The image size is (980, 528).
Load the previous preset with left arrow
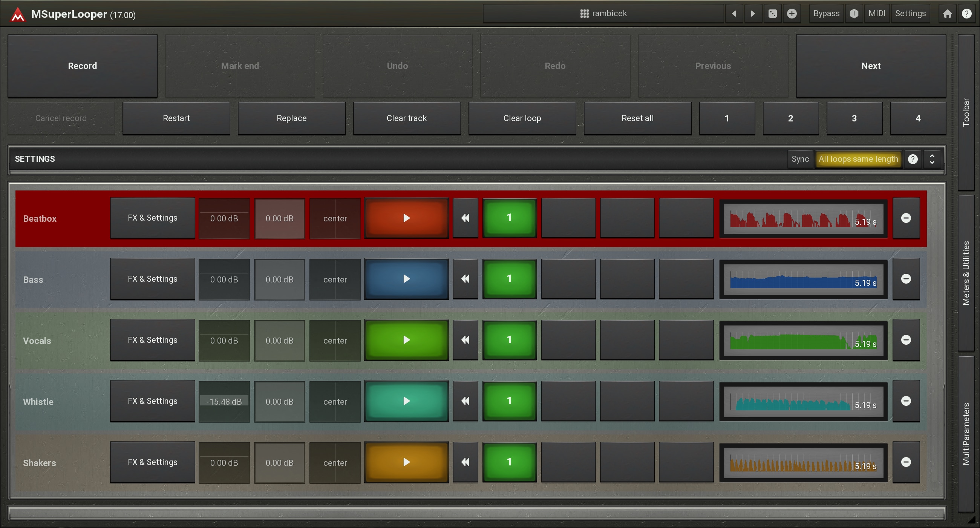click(x=734, y=14)
